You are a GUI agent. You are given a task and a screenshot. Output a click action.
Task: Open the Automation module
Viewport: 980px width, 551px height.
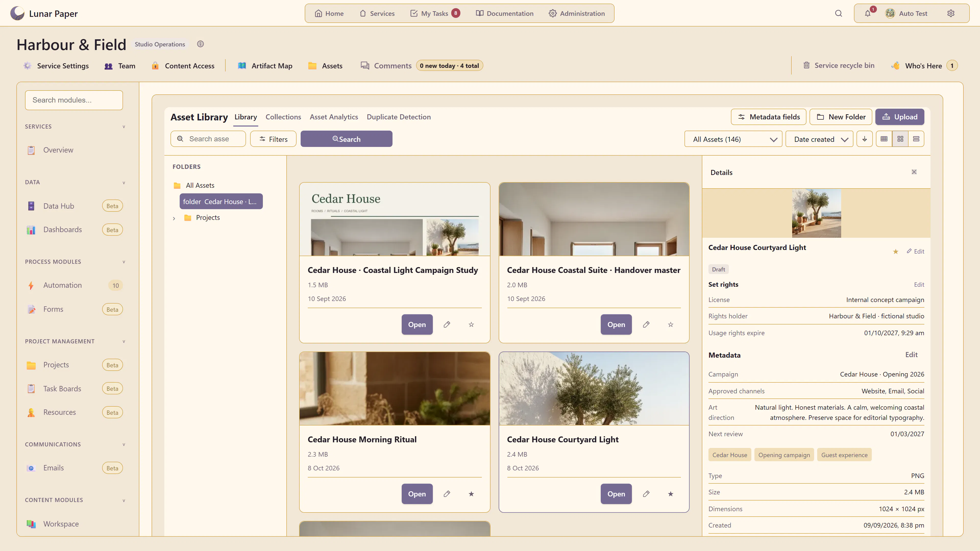click(x=74, y=286)
